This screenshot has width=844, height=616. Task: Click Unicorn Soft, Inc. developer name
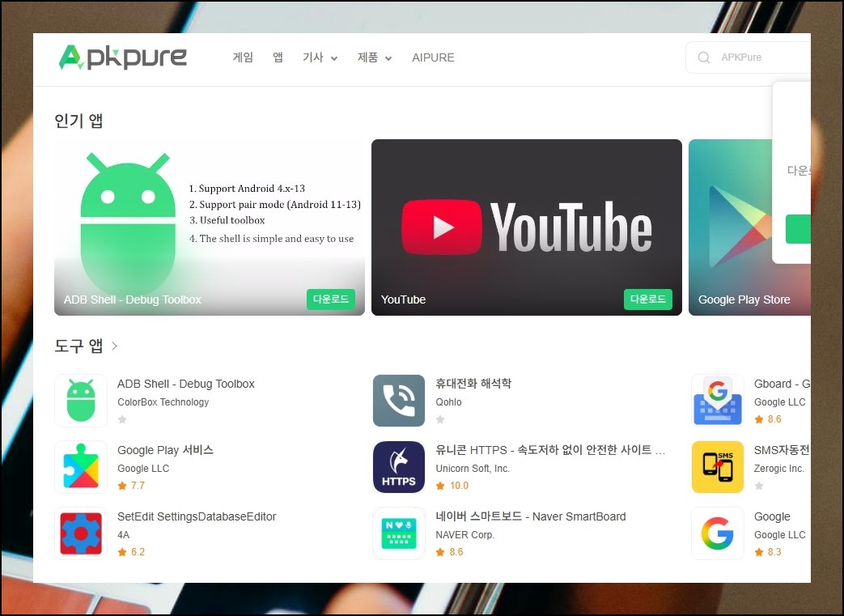473,469
